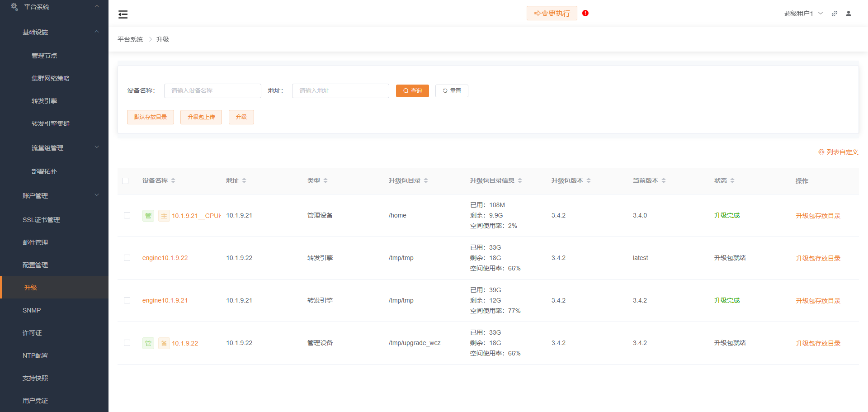The image size is (868, 412).
Task: Click the red alert warning icon
Action: tap(585, 13)
